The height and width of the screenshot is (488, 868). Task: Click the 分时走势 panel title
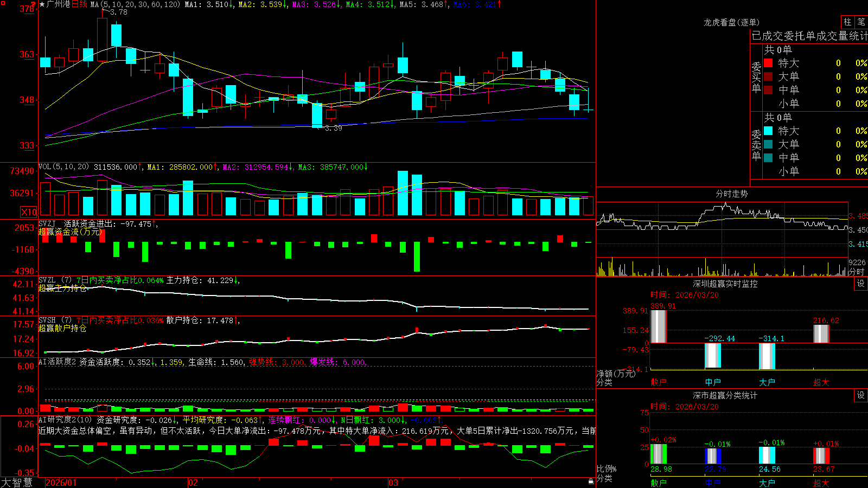[731, 194]
